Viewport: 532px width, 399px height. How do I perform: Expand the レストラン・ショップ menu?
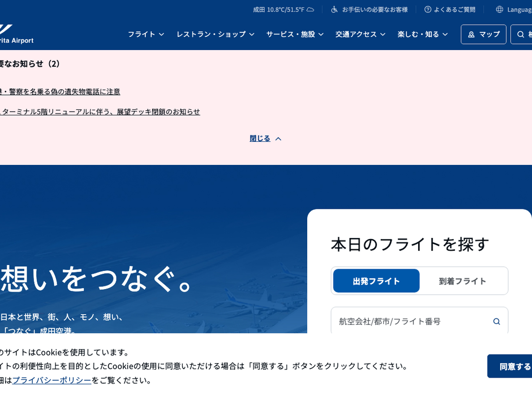point(215,34)
